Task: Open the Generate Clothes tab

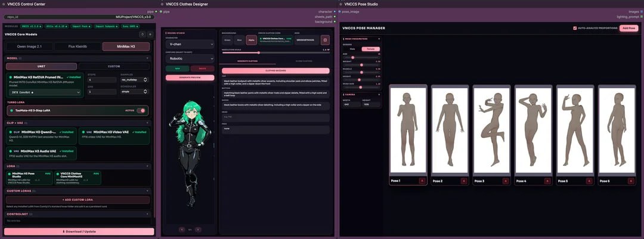Action: point(247,61)
